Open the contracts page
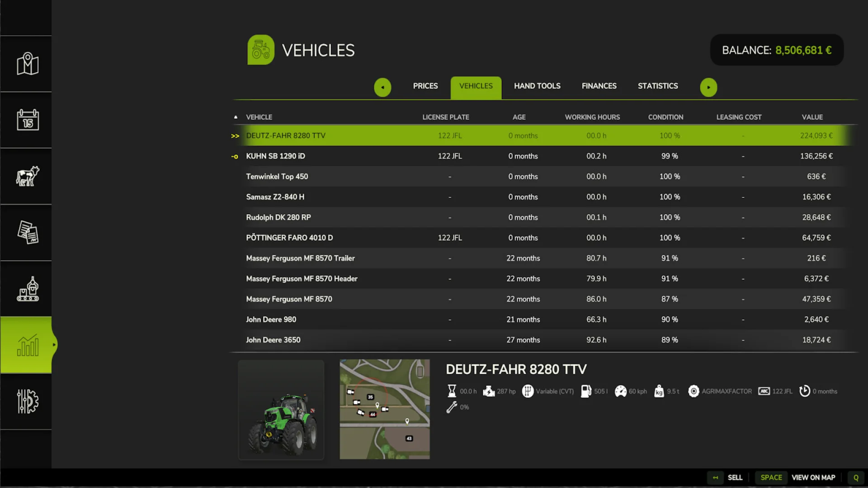The width and height of the screenshot is (868, 488). point(27,232)
